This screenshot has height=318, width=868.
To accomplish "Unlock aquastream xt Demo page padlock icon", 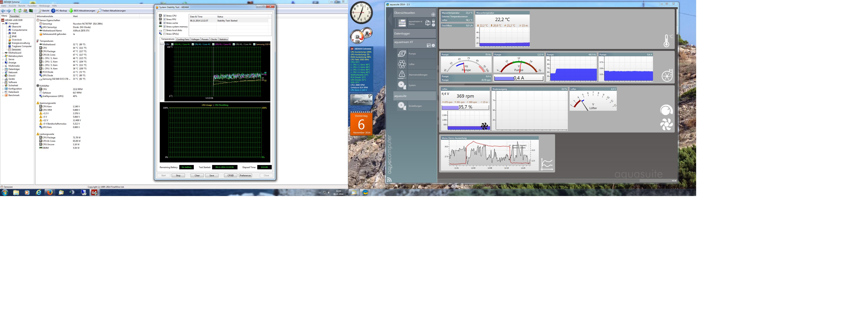I will tap(433, 21).
